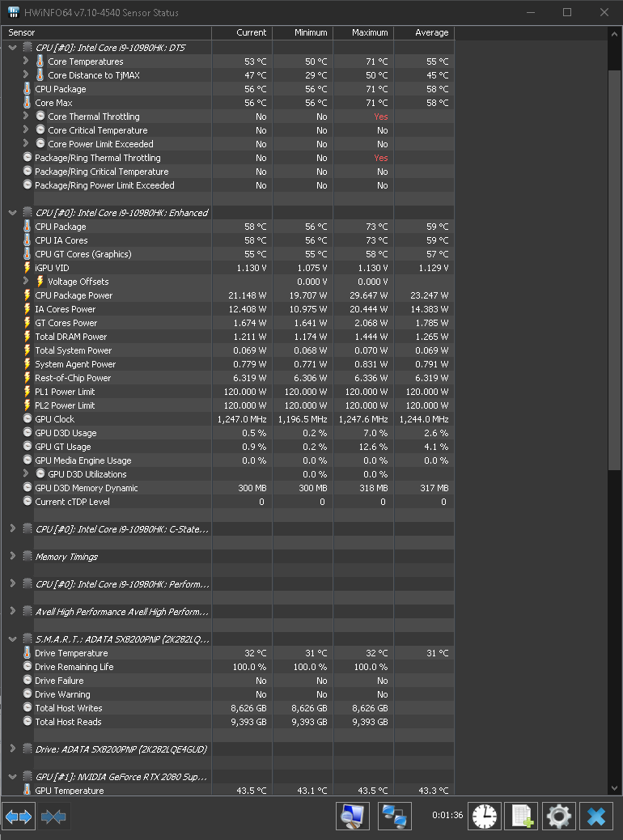The width and height of the screenshot is (623, 840).
Task: Expand Core Power Limit Exceeded row
Action: (x=26, y=143)
